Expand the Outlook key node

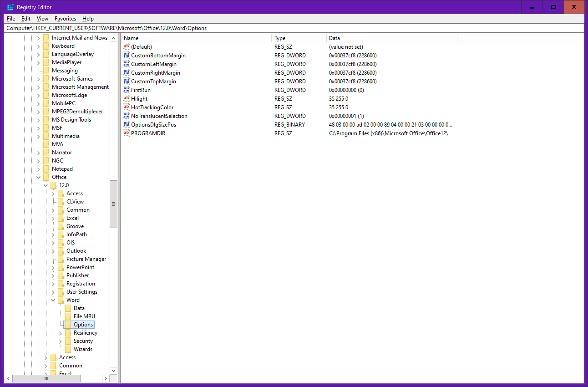pos(53,251)
